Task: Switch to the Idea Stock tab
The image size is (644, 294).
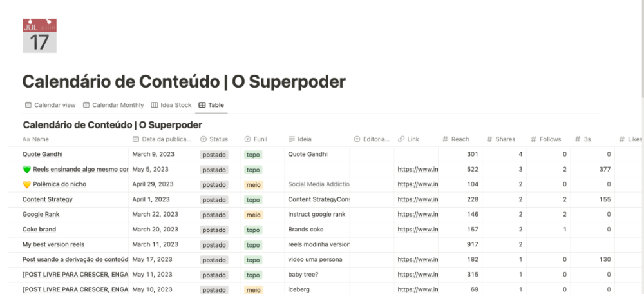Action: pyautogui.click(x=171, y=105)
